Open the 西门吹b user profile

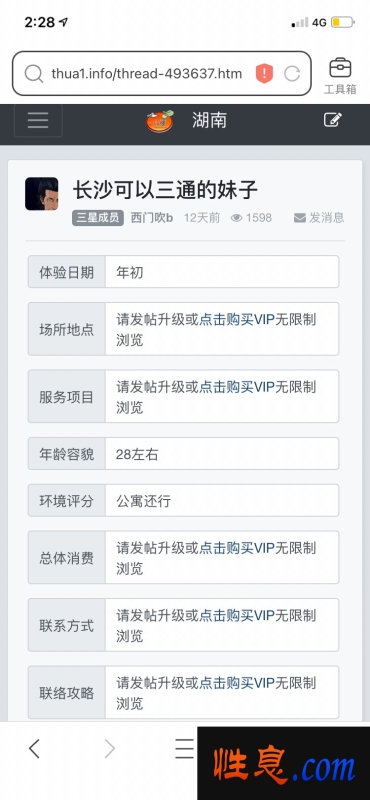coord(152,218)
